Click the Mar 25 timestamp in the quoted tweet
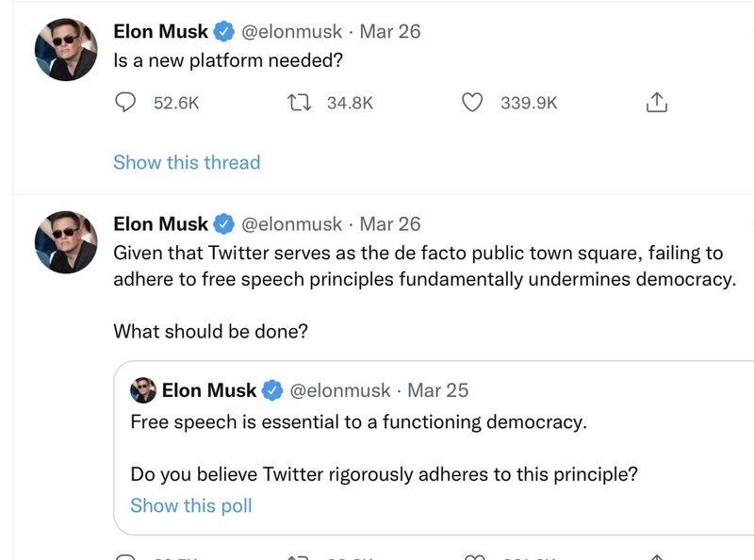Viewport: 754px width, 560px height. [x=437, y=390]
